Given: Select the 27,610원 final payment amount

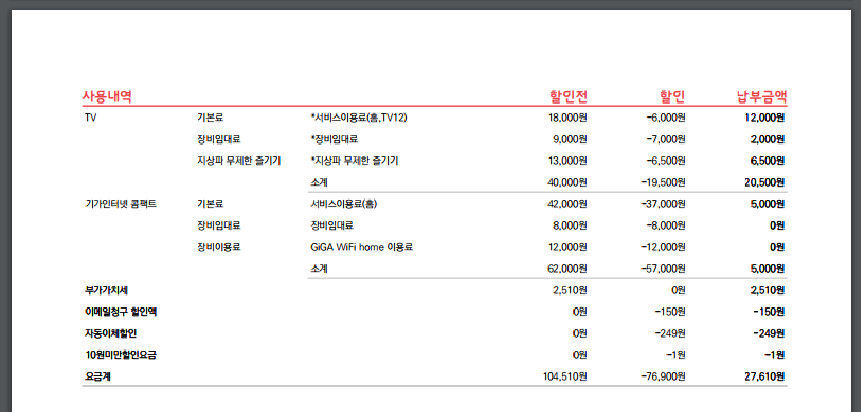Looking at the screenshot, I should (x=765, y=377).
